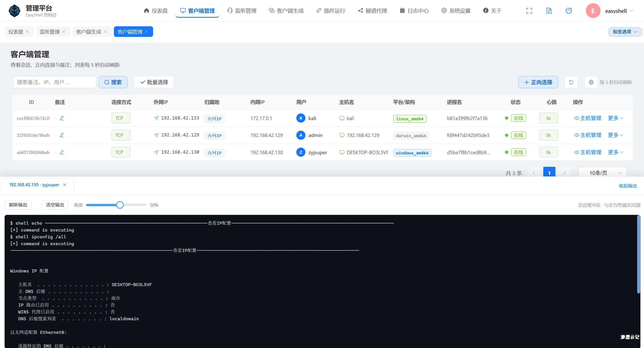
Task: Click the 清空输出 button
Action: coord(55,205)
